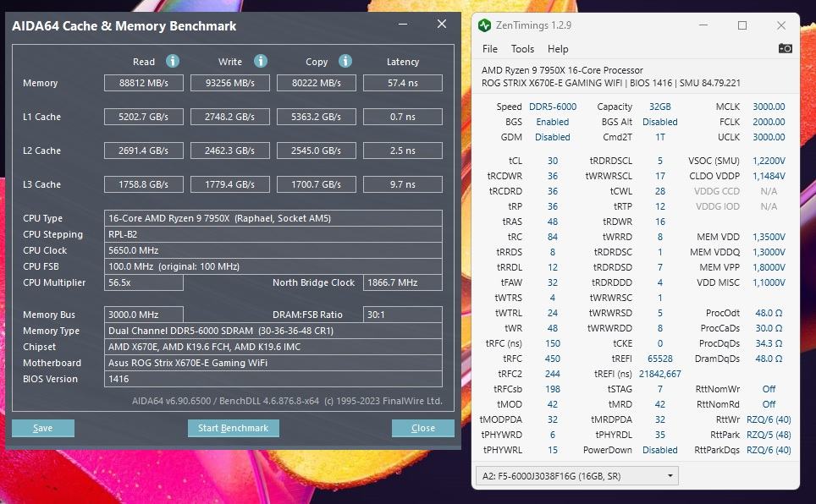This screenshot has height=504, width=816.
Task: Click L2 Cache read value 2691.4 GB/s
Action: click(x=144, y=151)
